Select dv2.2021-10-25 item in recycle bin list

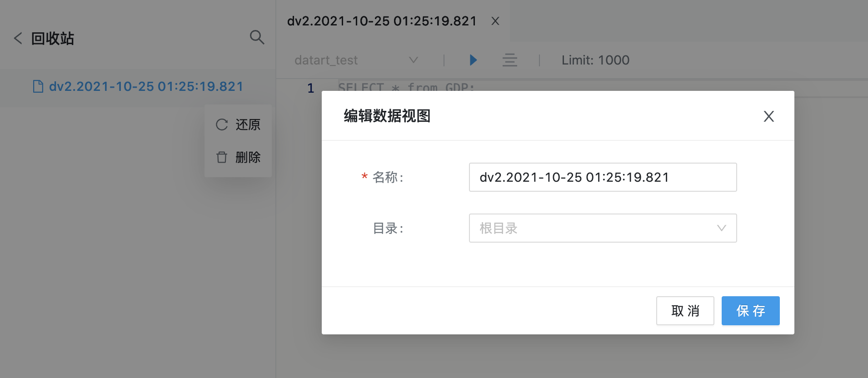146,86
